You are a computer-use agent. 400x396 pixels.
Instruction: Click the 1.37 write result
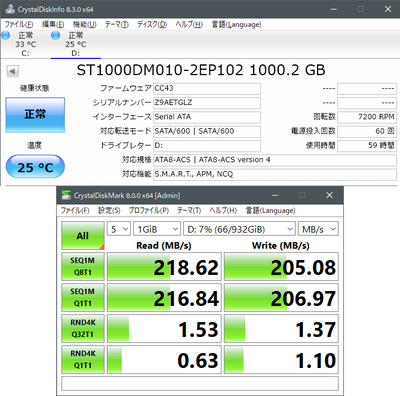point(281,328)
